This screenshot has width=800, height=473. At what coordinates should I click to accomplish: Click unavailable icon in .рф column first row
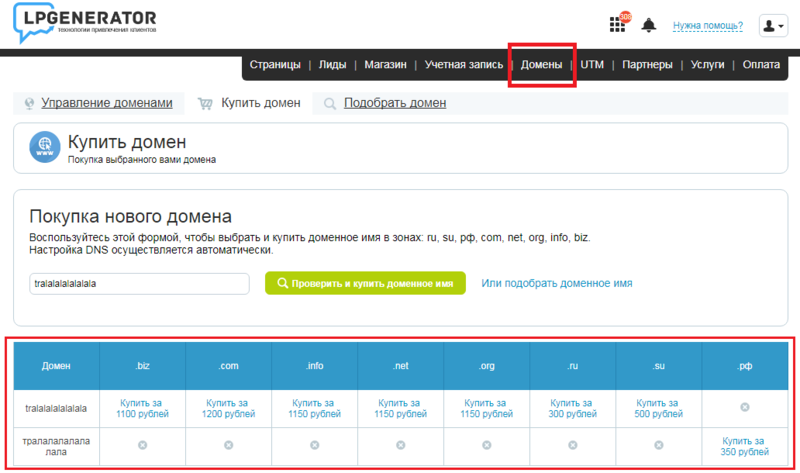click(744, 407)
